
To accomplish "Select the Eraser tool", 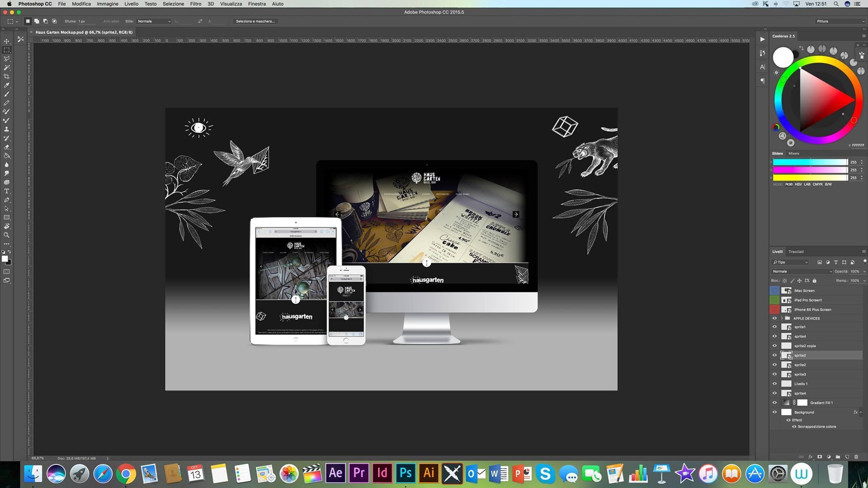I will [6, 147].
